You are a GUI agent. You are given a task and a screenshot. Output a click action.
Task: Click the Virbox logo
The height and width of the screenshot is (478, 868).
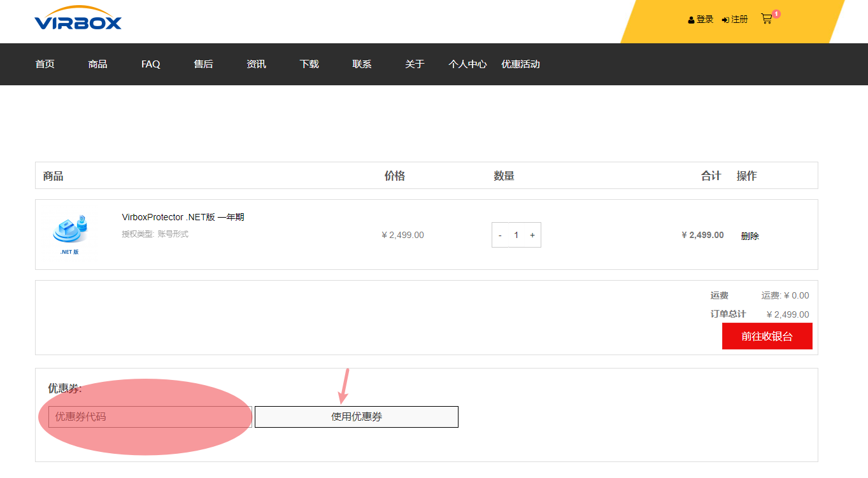pyautogui.click(x=78, y=18)
